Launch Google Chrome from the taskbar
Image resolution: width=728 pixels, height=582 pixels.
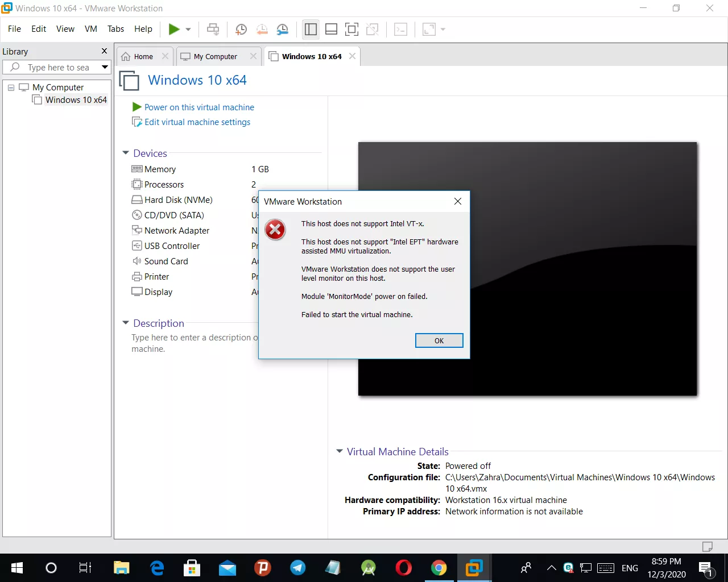(439, 568)
